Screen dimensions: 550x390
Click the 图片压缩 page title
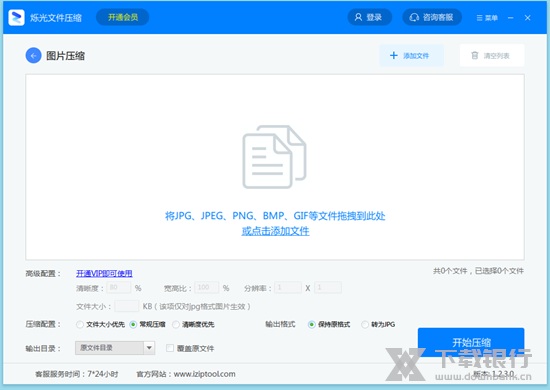point(65,56)
